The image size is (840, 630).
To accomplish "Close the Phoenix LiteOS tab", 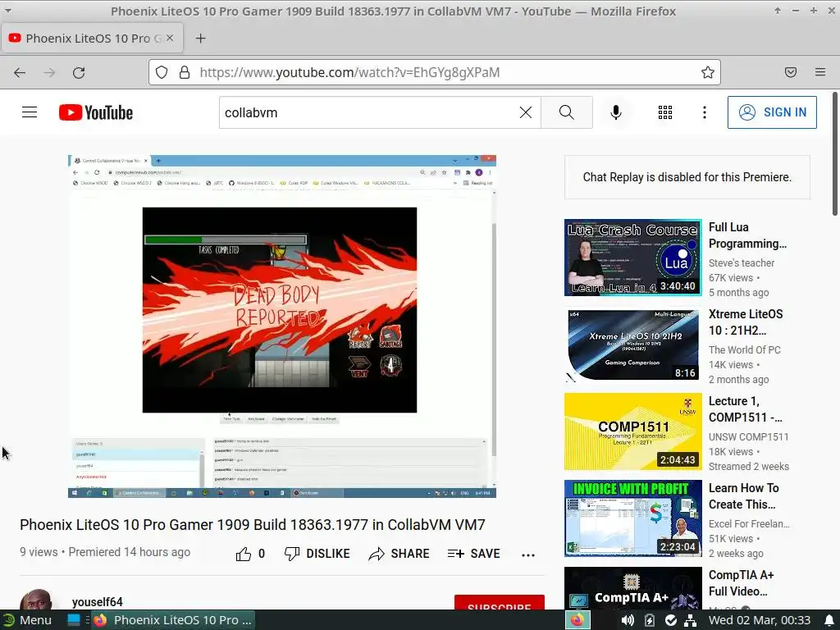I will pos(170,38).
